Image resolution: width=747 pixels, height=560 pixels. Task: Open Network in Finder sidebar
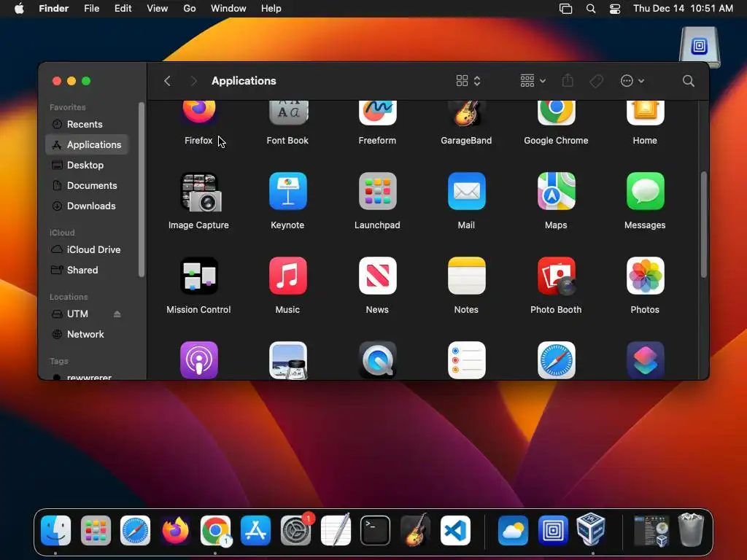87,334
